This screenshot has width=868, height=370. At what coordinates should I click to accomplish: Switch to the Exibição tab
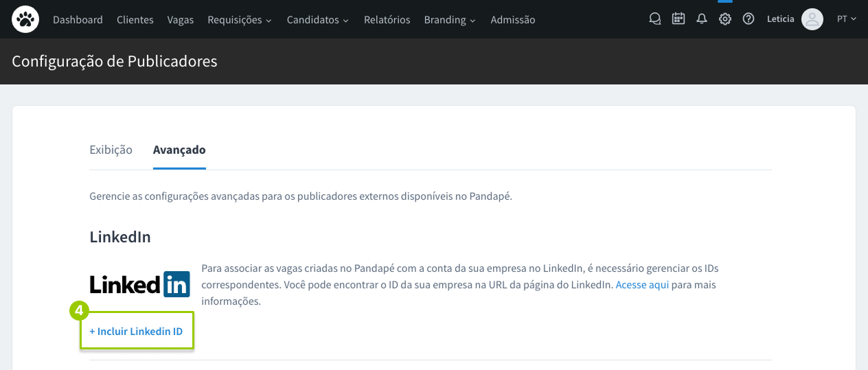(x=111, y=150)
